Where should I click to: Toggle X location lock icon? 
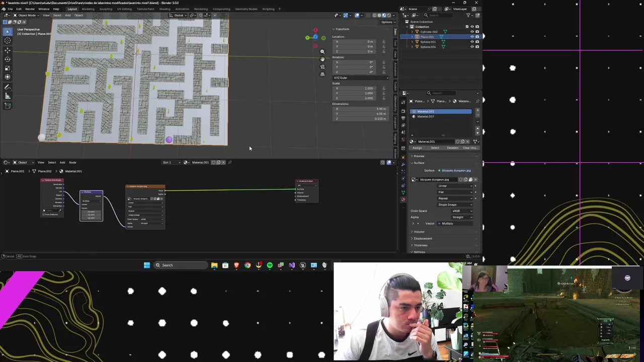click(384, 42)
